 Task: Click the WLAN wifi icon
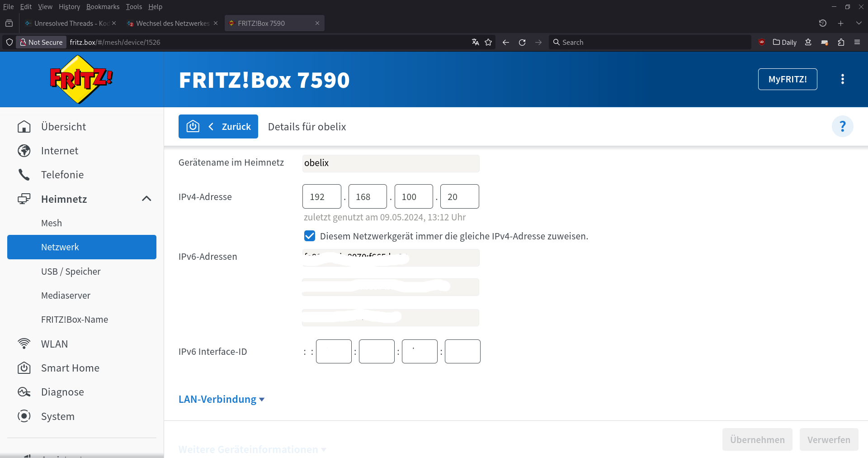coord(24,344)
